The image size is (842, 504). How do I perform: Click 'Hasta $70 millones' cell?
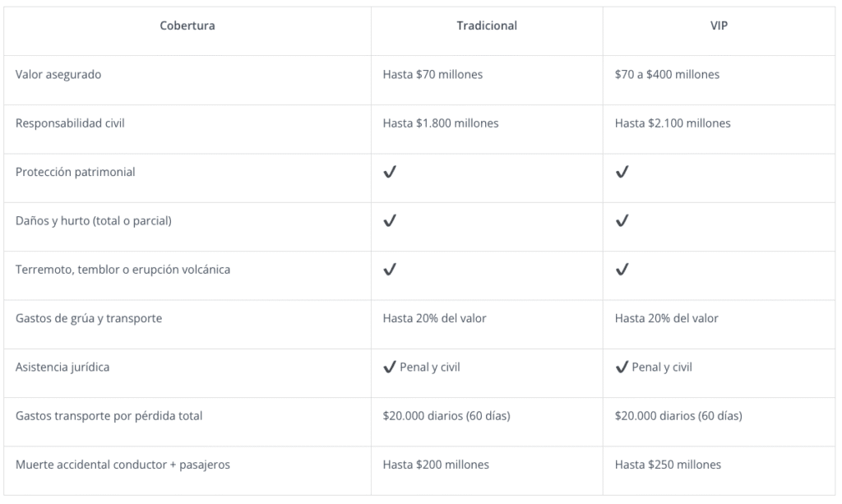(x=433, y=74)
